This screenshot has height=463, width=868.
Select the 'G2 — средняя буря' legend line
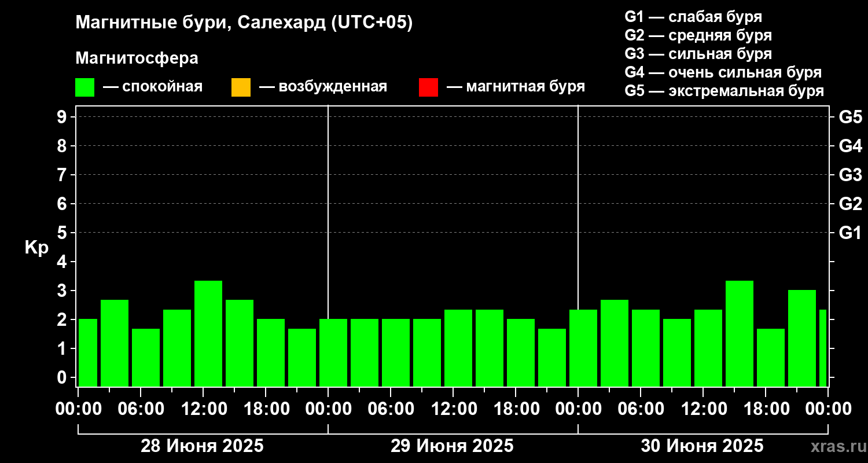click(698, 35)
